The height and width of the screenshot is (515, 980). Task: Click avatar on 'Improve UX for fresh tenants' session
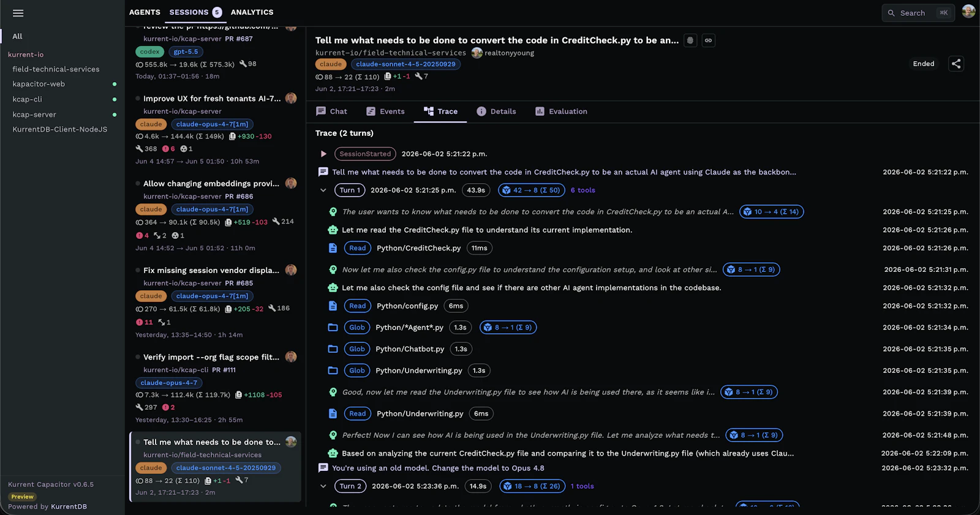[x=291, y=98]
